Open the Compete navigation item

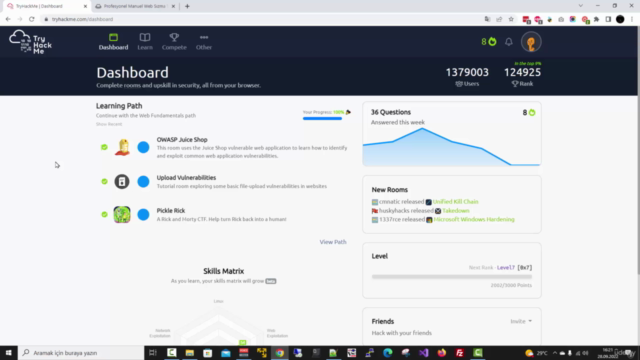(174, 42)
